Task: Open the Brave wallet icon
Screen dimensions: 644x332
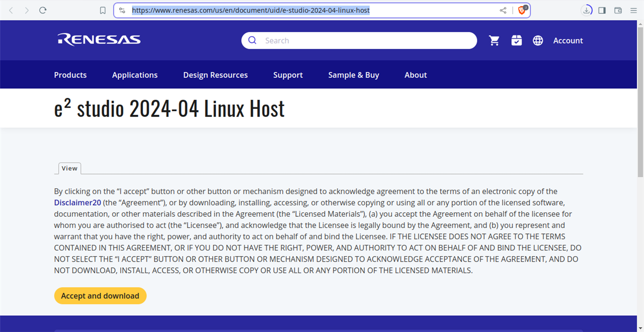Action: (x=618, y=10)
